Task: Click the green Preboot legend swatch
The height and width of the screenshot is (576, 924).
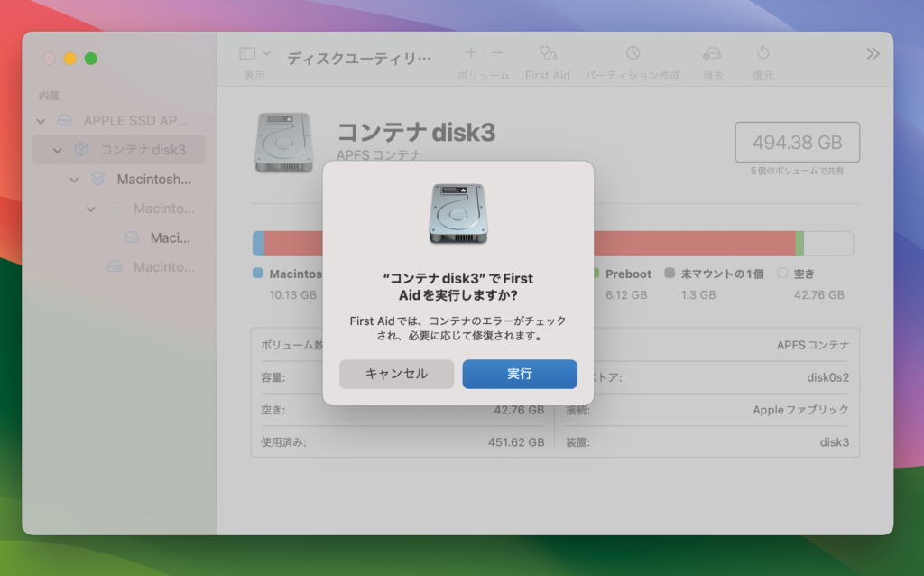Action: 596,273
